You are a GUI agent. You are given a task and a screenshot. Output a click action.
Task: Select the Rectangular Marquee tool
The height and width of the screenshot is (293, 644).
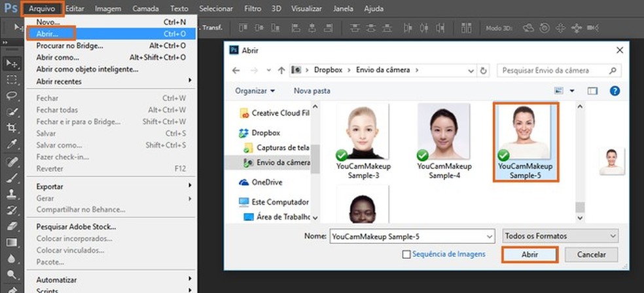[x=11, y=79]
